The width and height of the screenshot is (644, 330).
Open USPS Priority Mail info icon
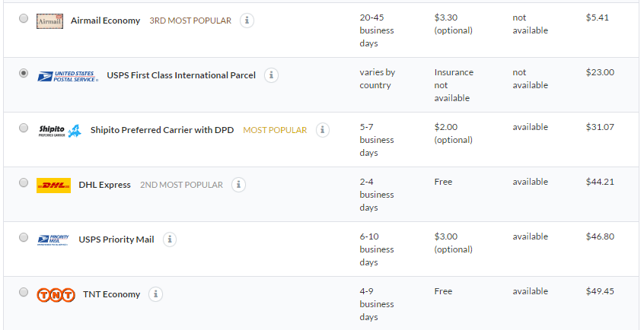[x=170, y=240]
